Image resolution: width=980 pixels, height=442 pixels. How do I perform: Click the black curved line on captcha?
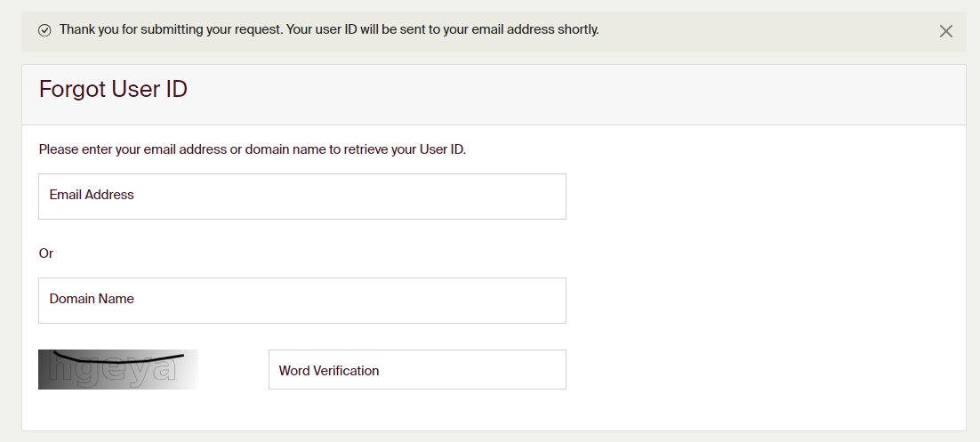(116, 362)
